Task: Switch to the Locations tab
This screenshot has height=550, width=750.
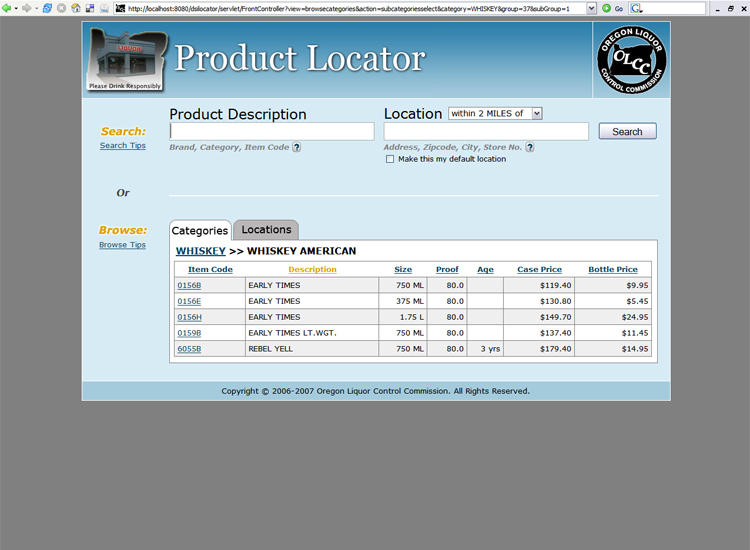Action: (266, 230)
